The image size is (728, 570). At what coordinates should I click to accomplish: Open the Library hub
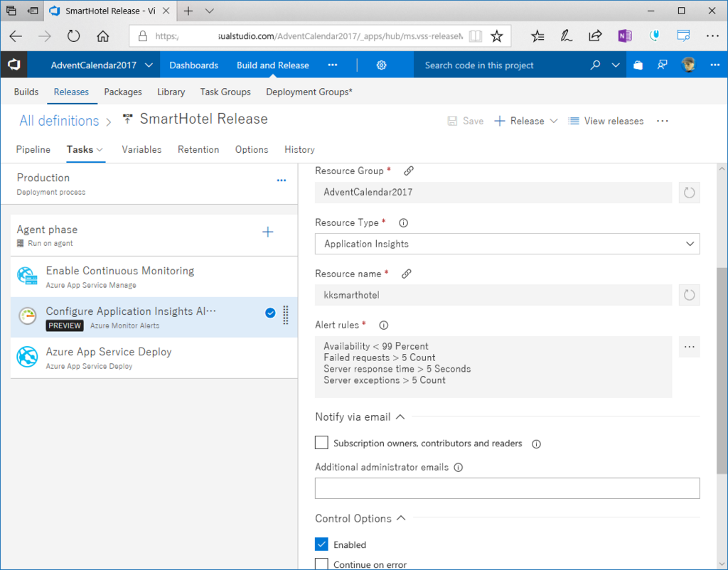(171, 92)
